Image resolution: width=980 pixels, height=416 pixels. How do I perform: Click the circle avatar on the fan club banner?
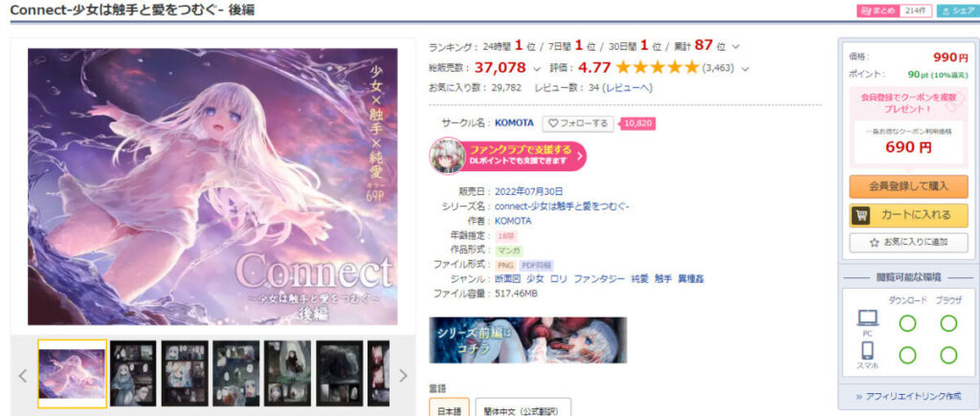pos(447,156)
